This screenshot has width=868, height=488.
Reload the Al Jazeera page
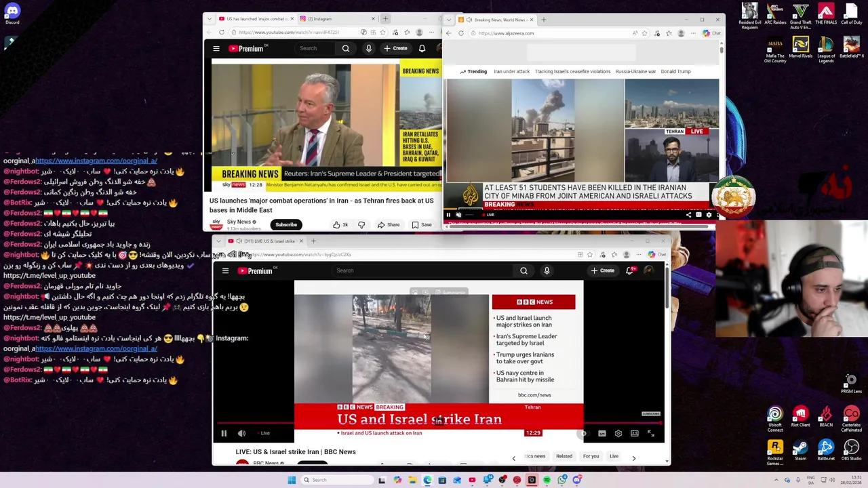(x=461, y=33)
